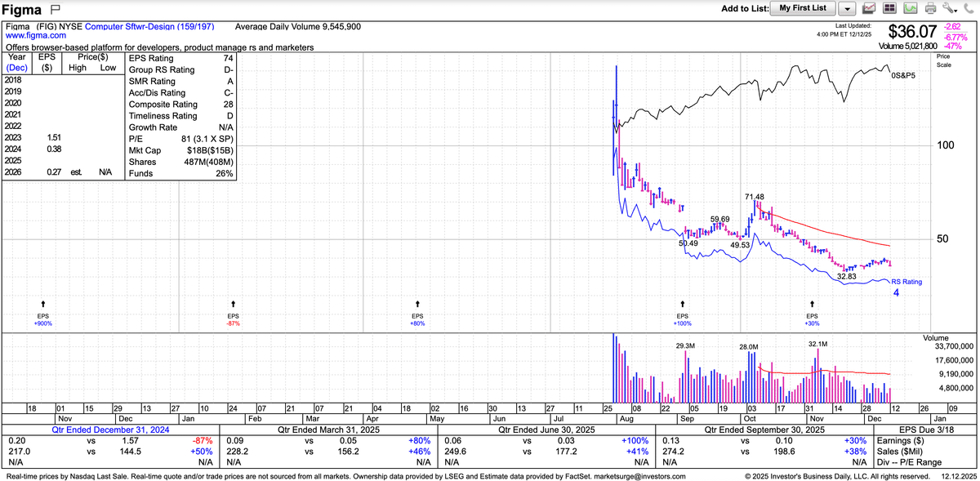Print the chart using printer icon
Screen dimensions: 980x481
[929, 8]
